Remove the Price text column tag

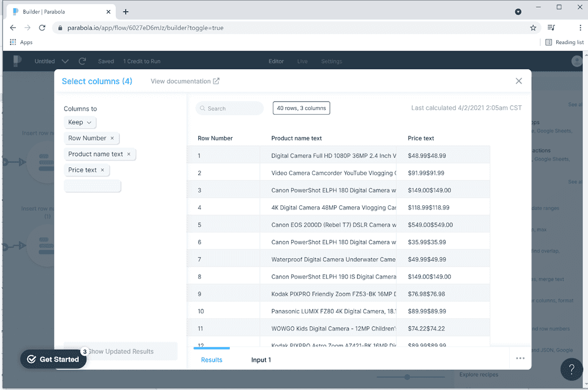102,170
